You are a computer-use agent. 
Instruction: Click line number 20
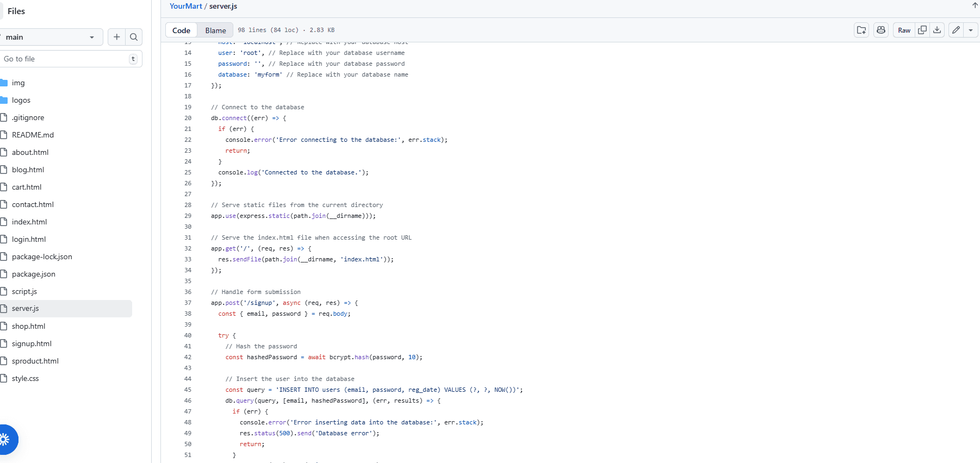coord(188,118)
